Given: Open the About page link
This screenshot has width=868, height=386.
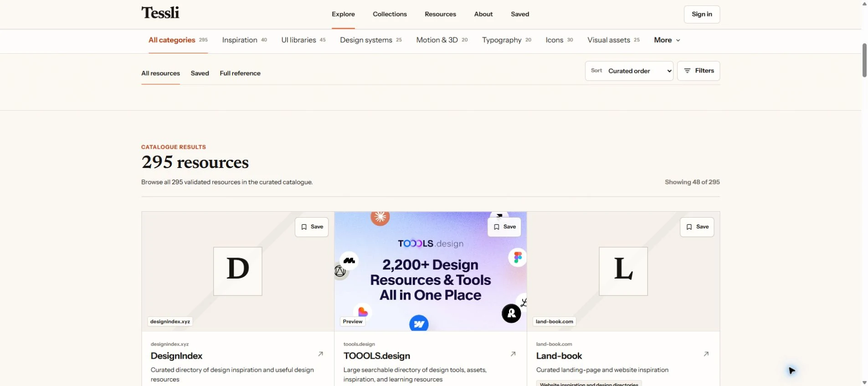Looking at the screenshot, I should [x=483, y=14].
